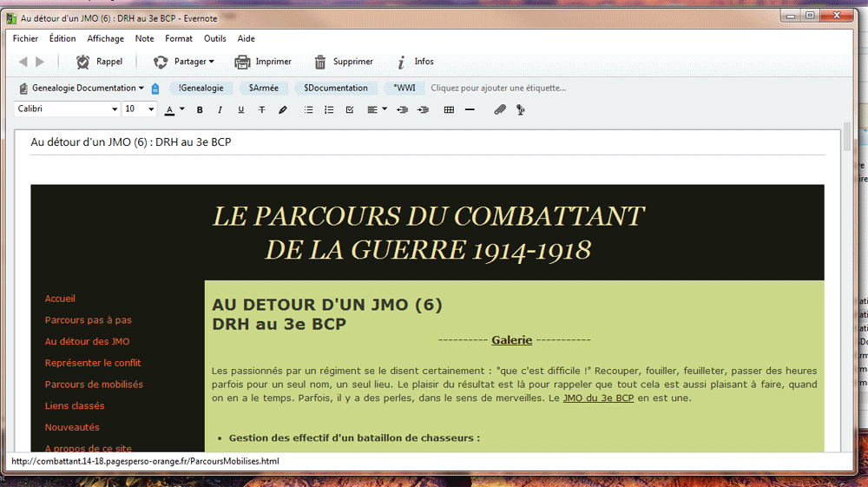Screen dimensions: 868x487
Task: Insert a table
Action: pyautogui.click(x=449, y=109)
